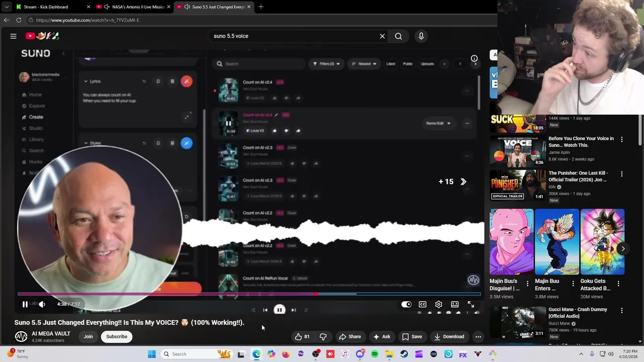Show video info card icon
Screen dimensions: 644x362
coord(474,58)
